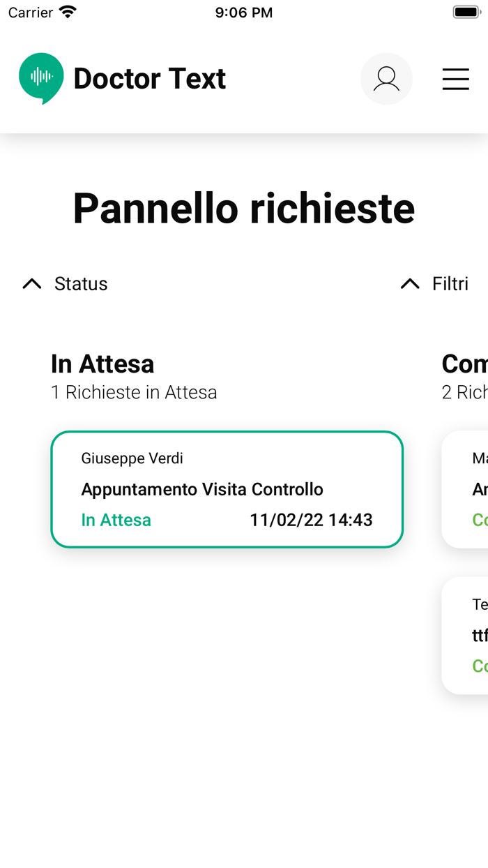
Task: Select the Filtri menu label
Action: click(450, 283)
